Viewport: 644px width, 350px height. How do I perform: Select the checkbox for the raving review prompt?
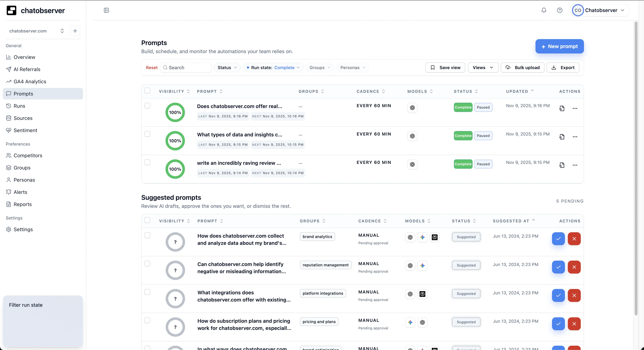pos(147,162)
